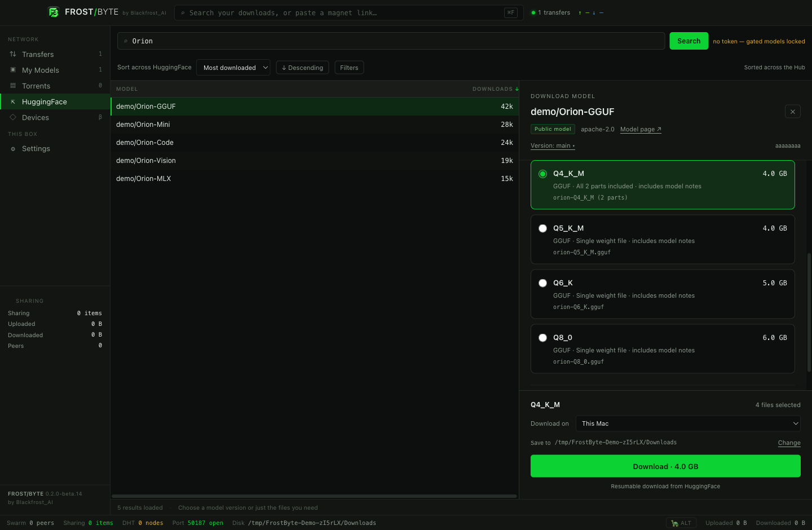Click the horizontal results scrollbar
Screen dimensions: 812x530
pyautogui.click(x=314, y=496)
